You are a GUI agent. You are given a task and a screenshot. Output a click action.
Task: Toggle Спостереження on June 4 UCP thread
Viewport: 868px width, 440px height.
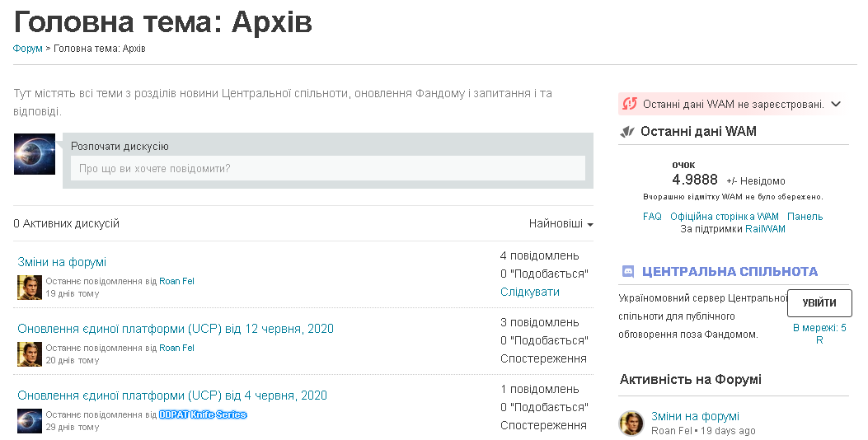(543, 425)
